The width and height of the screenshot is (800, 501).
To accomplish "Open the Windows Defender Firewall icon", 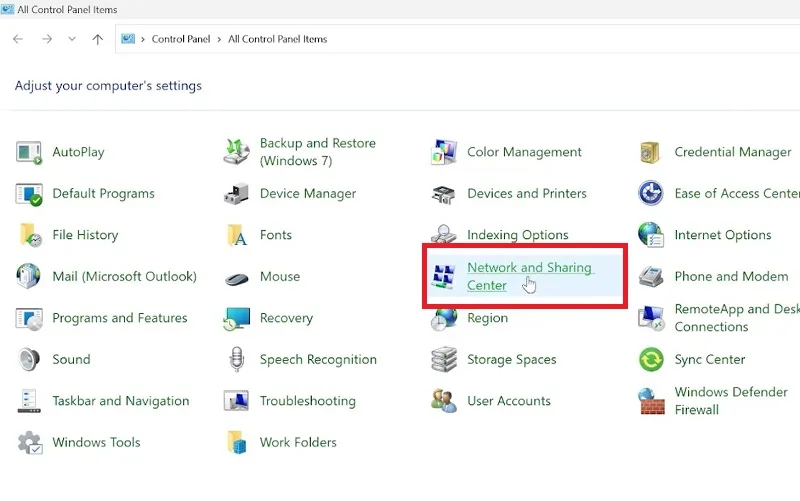I will point(651,401).
